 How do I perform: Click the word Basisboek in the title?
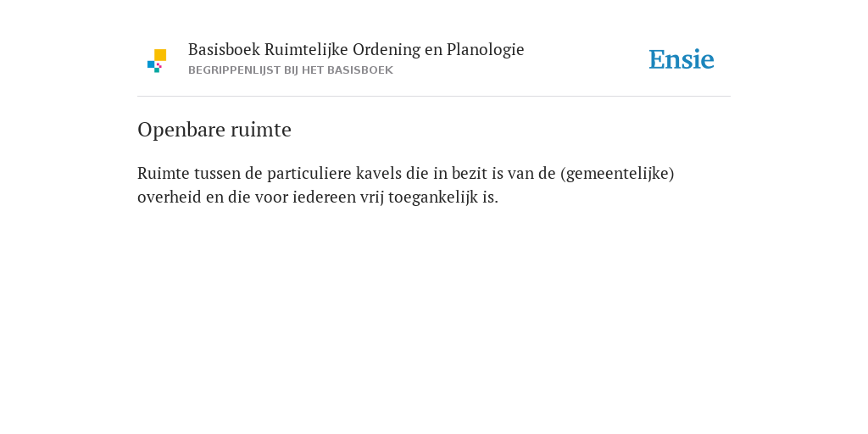[x=224, y=49]
